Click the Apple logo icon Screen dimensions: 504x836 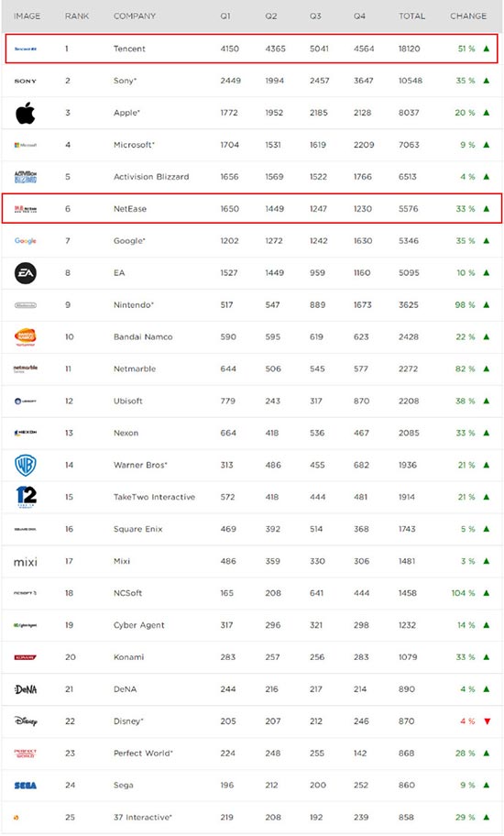[25, 113]
